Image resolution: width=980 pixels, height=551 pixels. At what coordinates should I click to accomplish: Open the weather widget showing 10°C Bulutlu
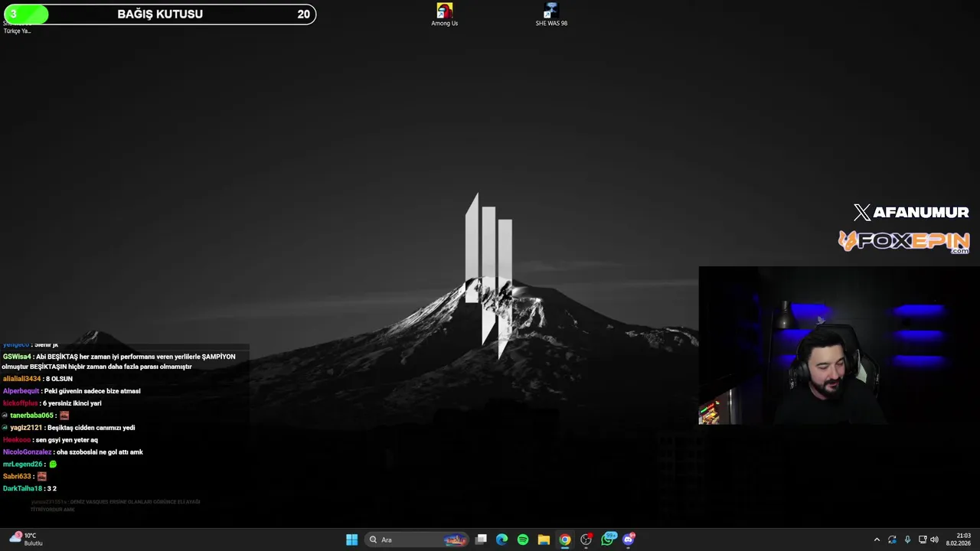point(25,540)
